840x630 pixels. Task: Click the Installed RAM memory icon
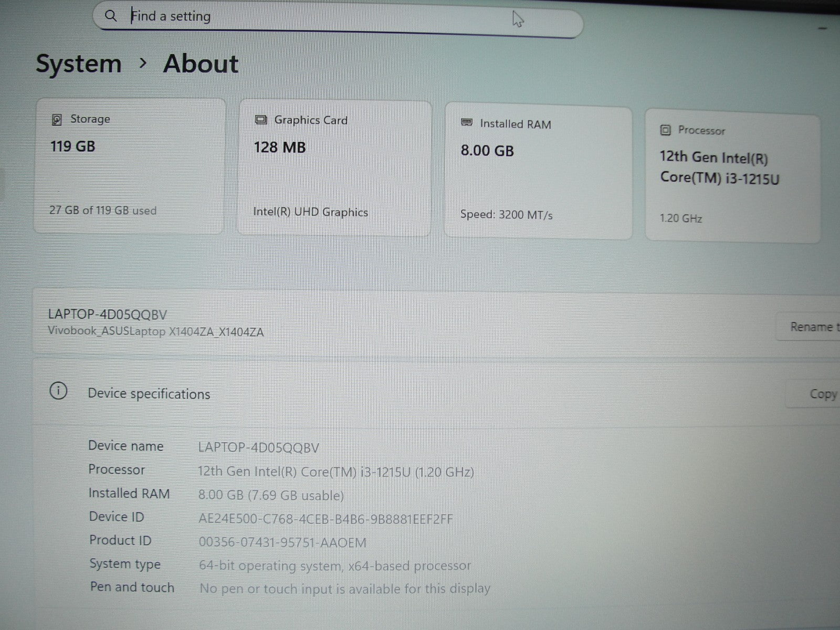(467, 123)
